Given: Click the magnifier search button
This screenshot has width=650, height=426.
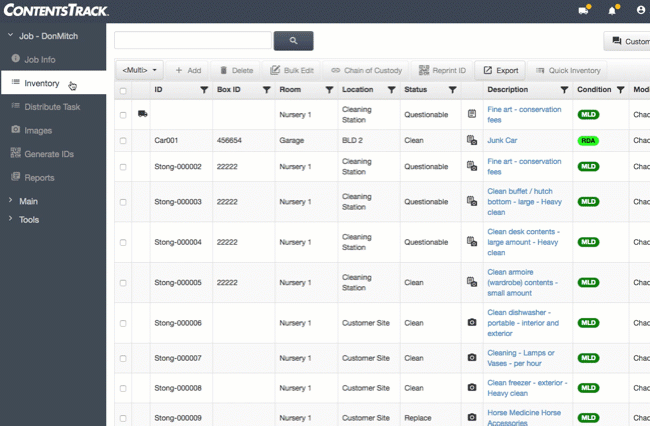Looking at the screenshot, I should (x=293, y=41).
